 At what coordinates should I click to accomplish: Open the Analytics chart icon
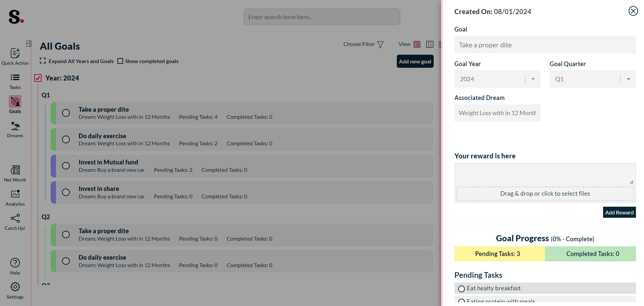15,194
